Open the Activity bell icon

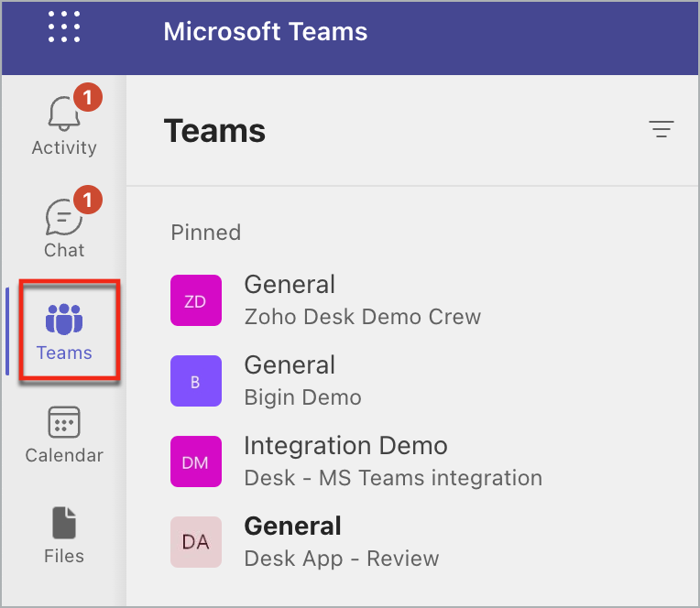pyautogui.click(x=62, y=115)
